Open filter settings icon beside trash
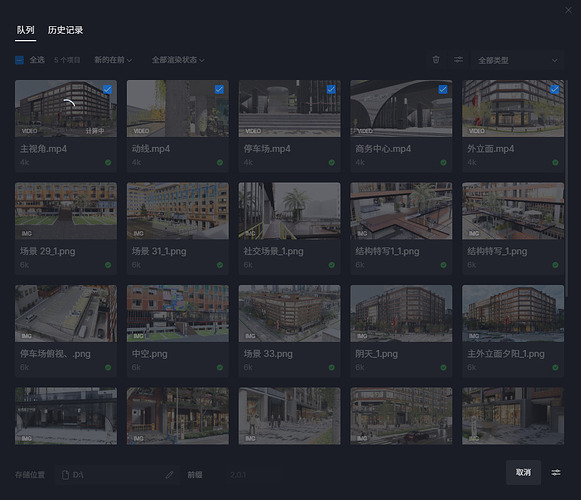 (x=458, y=60)
